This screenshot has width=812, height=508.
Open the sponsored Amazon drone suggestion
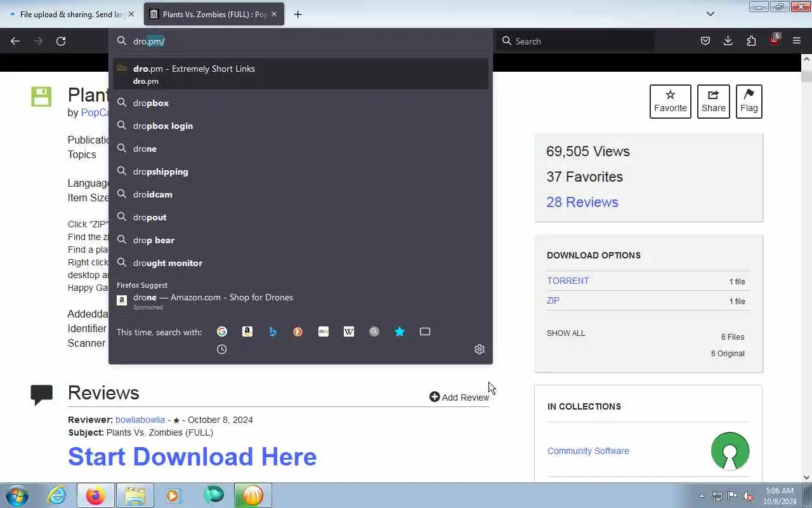tap(301, 302)
